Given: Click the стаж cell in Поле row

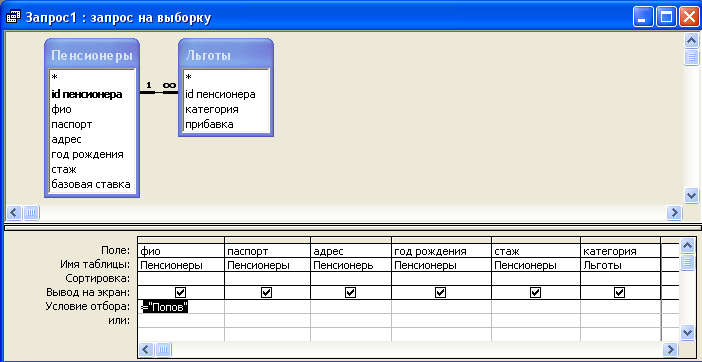Looking at the screenshot, I should pyautogui.click(x=536, y=251).
